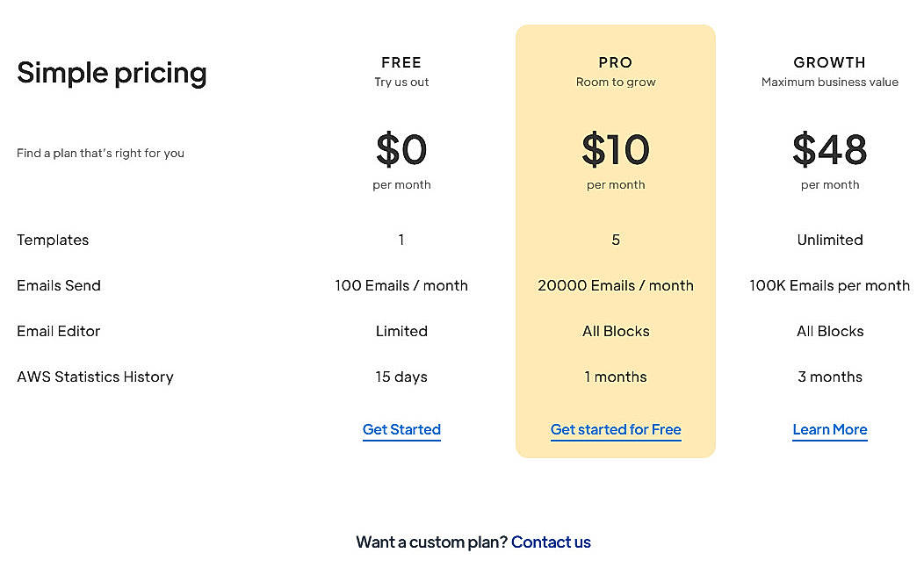Viewport: 924px width, 567px height.
Task: Click the $48 price under Growth
Action: click(x=829, y=151)
